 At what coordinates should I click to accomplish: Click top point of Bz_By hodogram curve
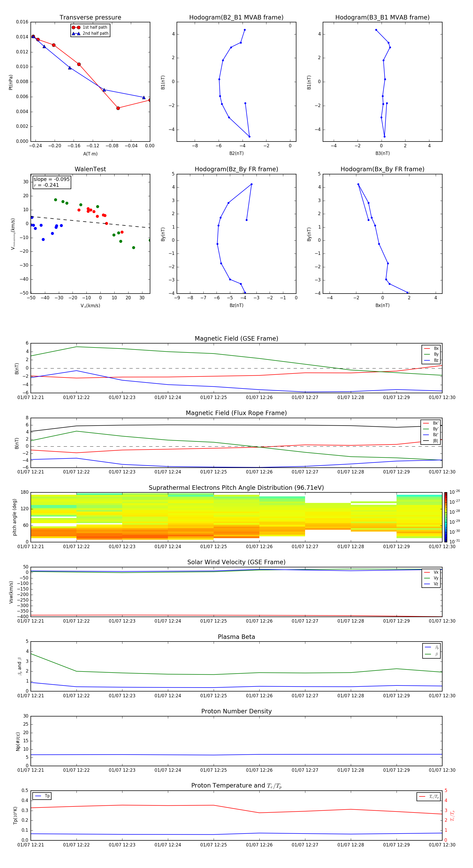tap(251, 184)
